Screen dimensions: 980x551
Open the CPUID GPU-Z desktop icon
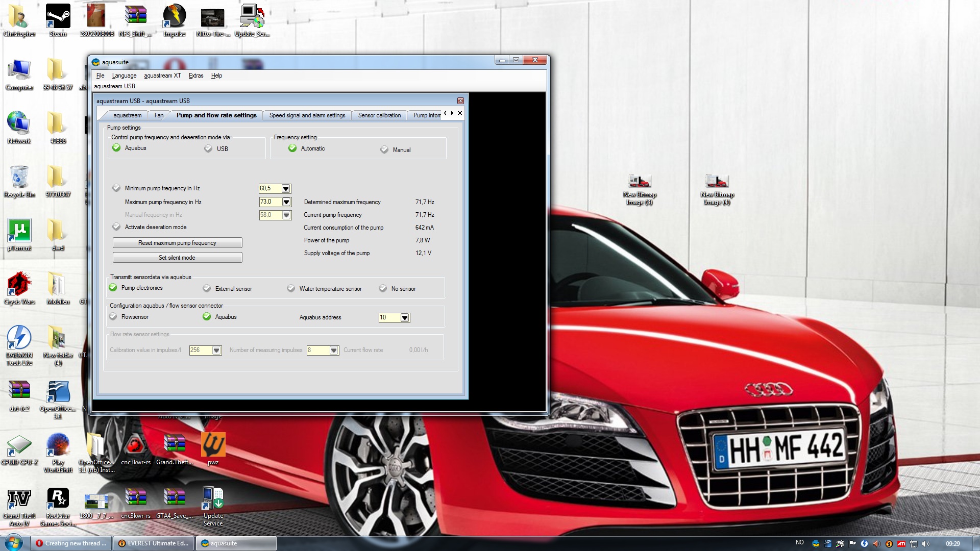(x=19, y=445)
